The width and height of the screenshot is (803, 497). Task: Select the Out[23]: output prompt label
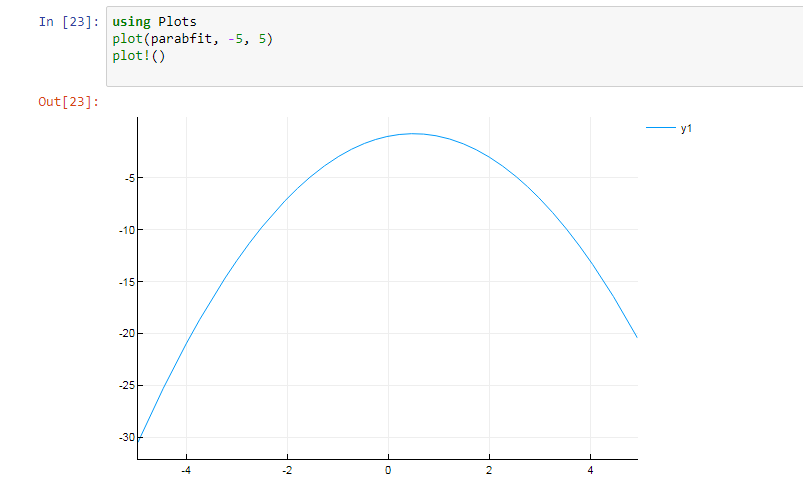tap(69, 101)
